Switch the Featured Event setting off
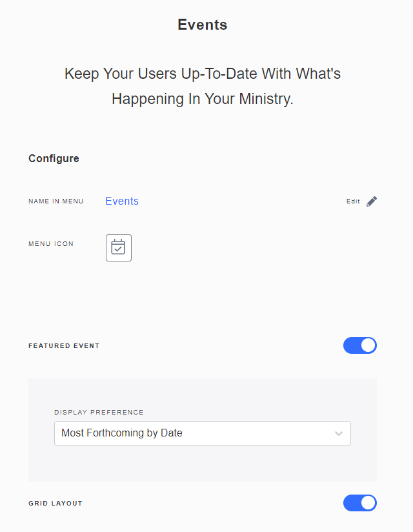Screen dimensions: 413x532 360,345
